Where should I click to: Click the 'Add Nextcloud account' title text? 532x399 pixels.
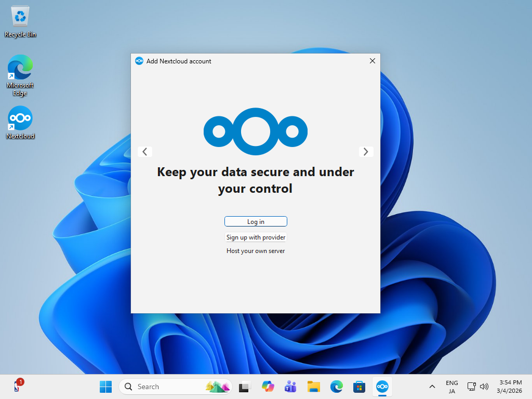click(179, 61)
